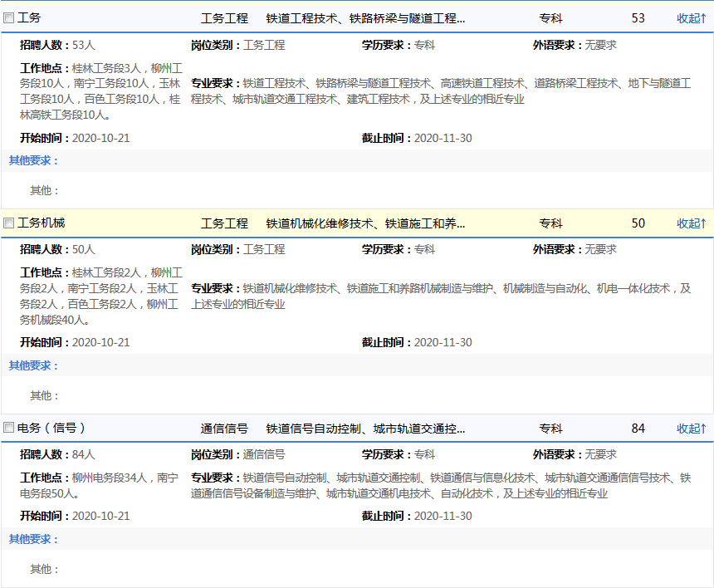
Task: Click truncated major text 铁道信号自动控制、城市轨道交通控...
Action: coord(365,429)
